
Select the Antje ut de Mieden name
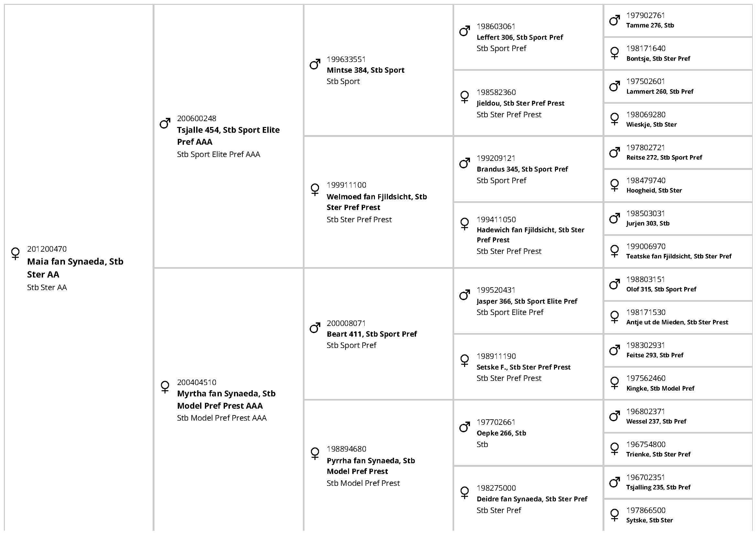[x=677, y=322]
